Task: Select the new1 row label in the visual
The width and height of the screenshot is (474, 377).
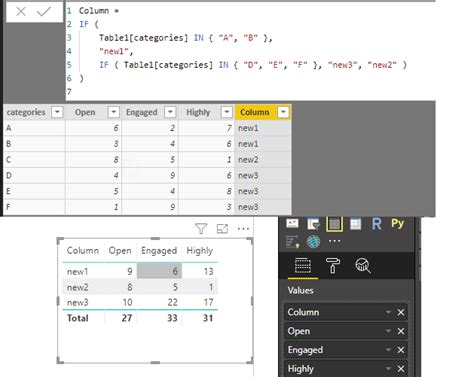Action: click(77, 271)
